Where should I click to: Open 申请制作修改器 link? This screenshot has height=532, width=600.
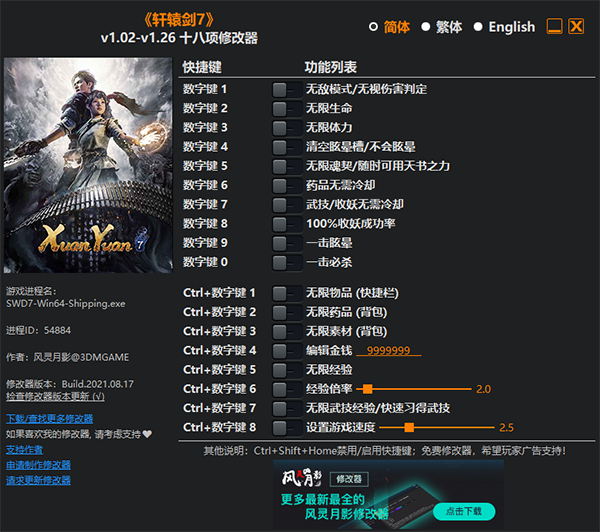pos(38,465)
